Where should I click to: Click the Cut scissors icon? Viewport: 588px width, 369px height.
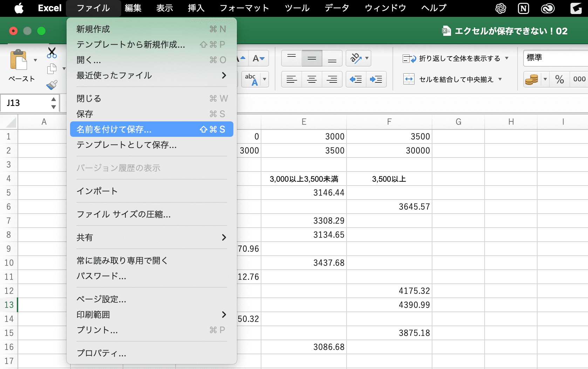pyautogui.click(x=52, y=53)
